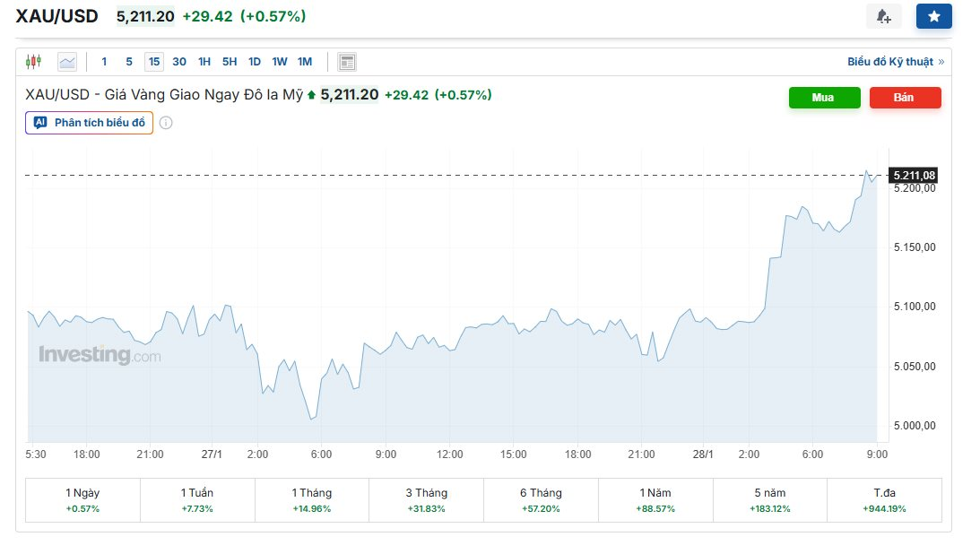Select the area chart type icon
Screen dimensions: 980x554
tap(67, 62)
